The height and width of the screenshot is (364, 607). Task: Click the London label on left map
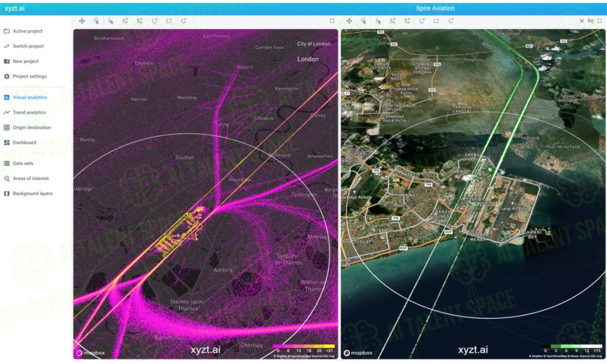tap(308, 59)
